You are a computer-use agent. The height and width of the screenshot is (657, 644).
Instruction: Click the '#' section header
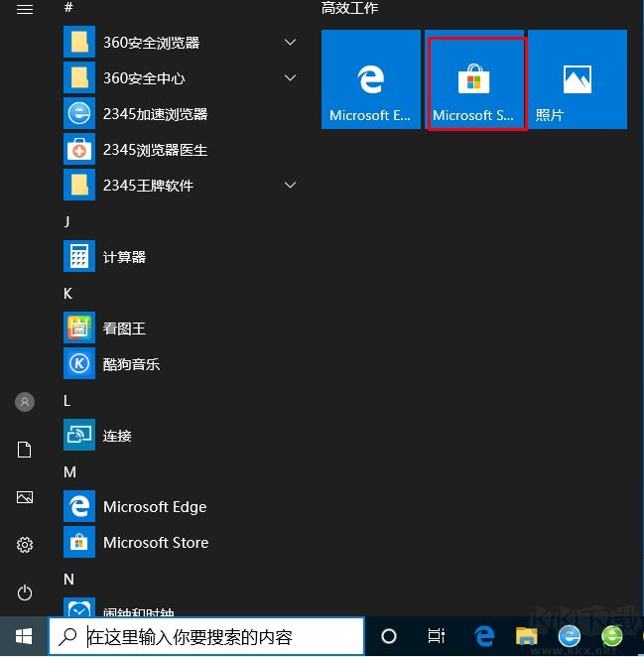68,7
